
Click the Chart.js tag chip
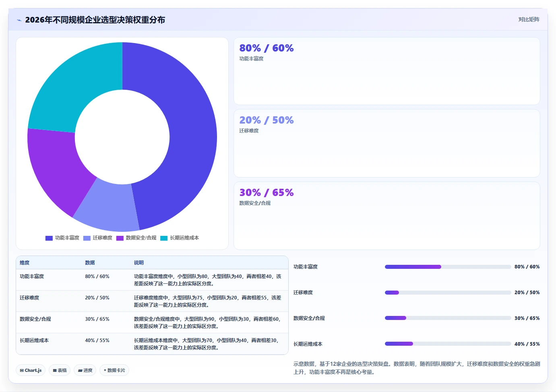point(31,370)
